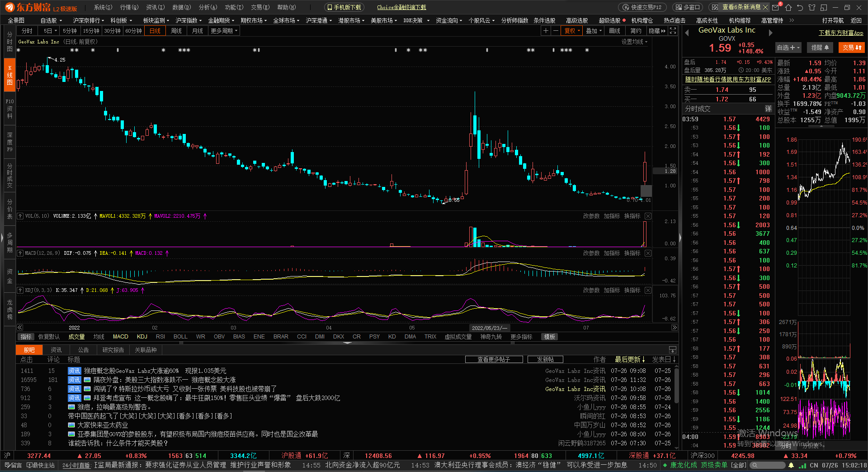Select the 月线 monthly tab
This screenshot has width=868, height=472.
(198, 31)
